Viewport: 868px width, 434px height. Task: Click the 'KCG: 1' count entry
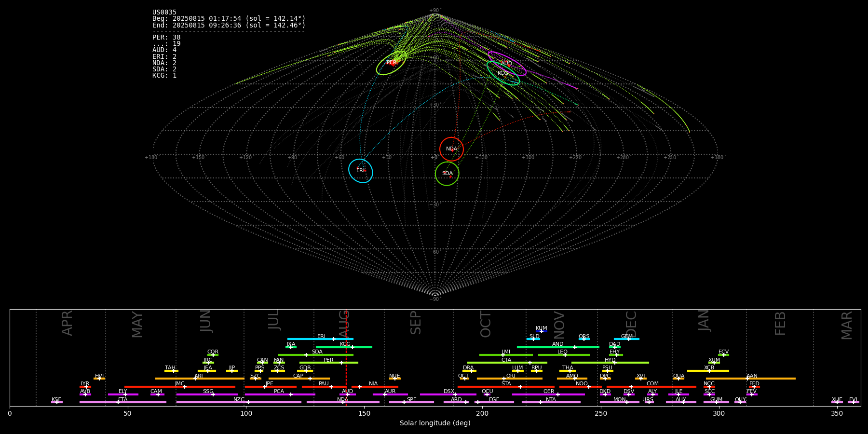[164, 75]
